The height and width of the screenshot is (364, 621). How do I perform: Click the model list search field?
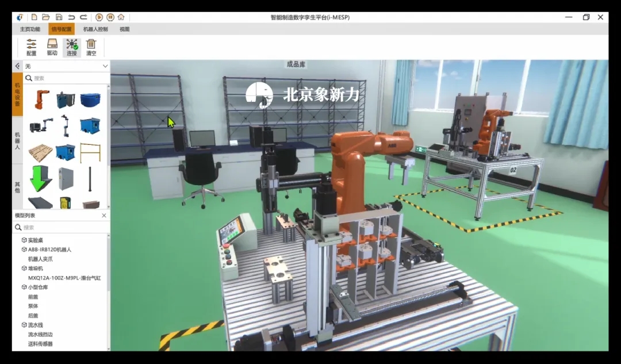(63, 228)
